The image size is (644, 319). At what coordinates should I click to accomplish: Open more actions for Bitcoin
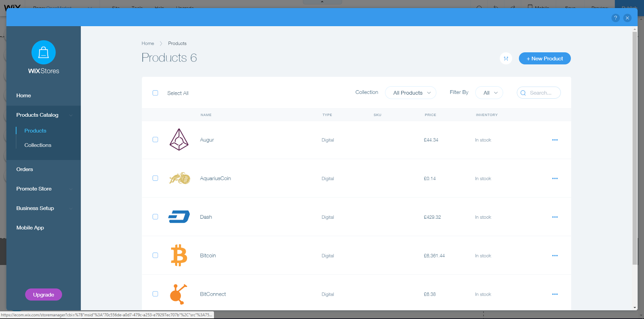tap(555, 256)
